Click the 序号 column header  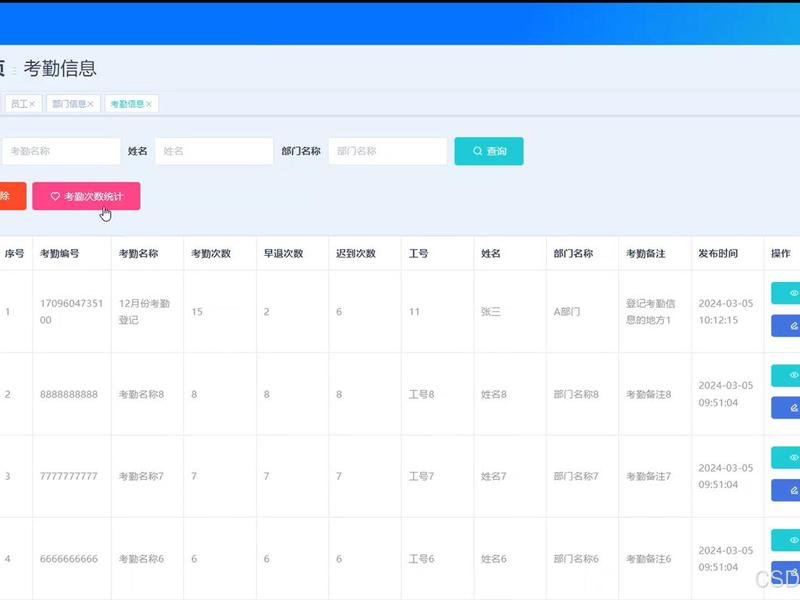tap(14, 254)
